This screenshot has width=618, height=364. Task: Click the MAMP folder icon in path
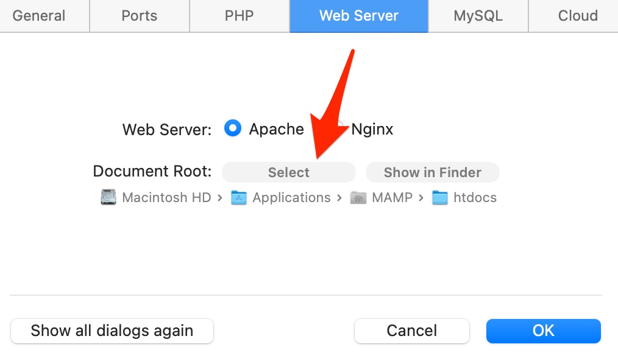tap(358, 198)
